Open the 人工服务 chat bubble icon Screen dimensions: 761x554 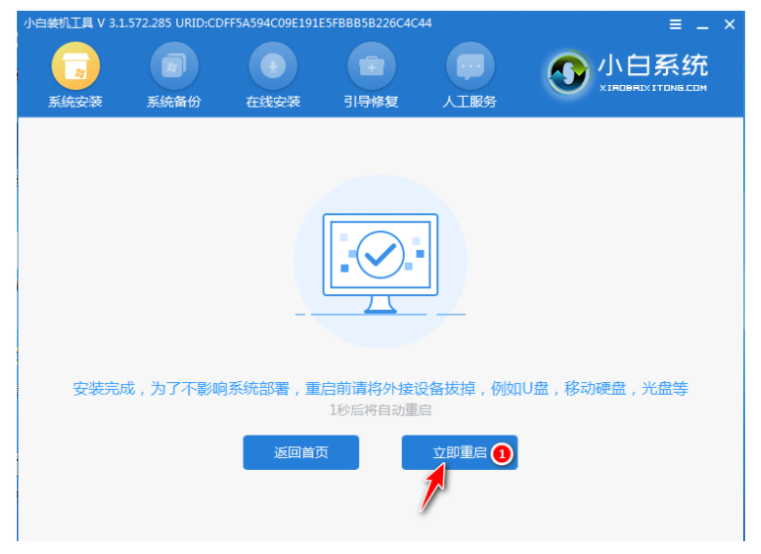coord(470,66)
